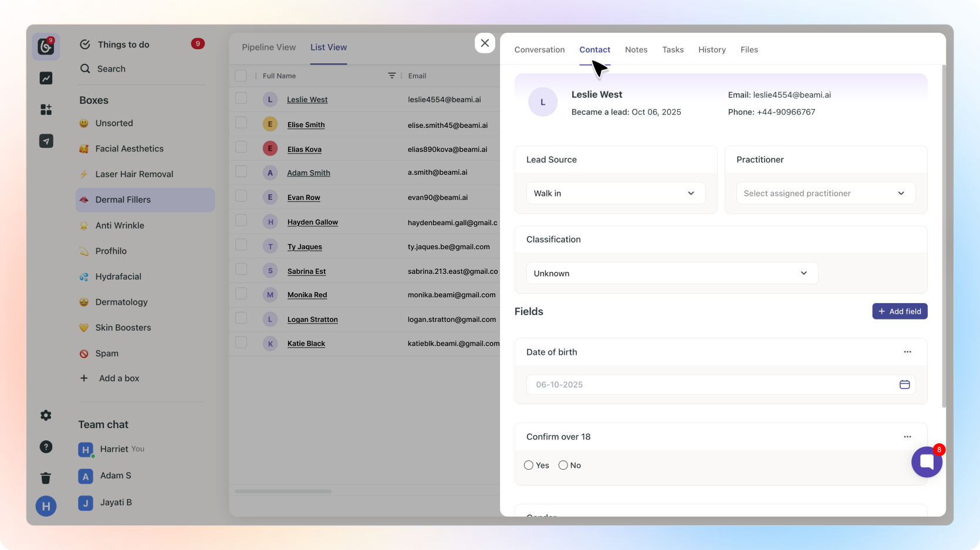
Task: Check the box for Leslie West row
Action: (241, 98)
